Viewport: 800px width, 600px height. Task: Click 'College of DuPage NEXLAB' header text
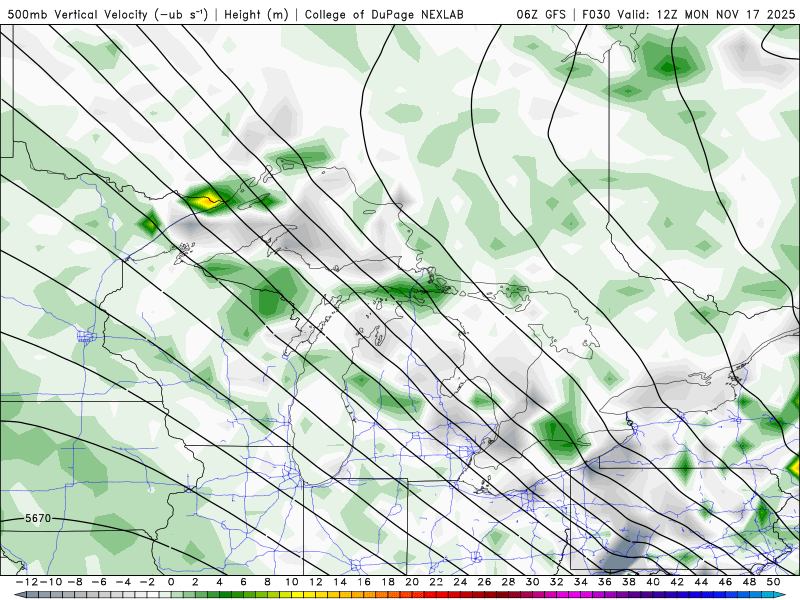tap(384, 15)
